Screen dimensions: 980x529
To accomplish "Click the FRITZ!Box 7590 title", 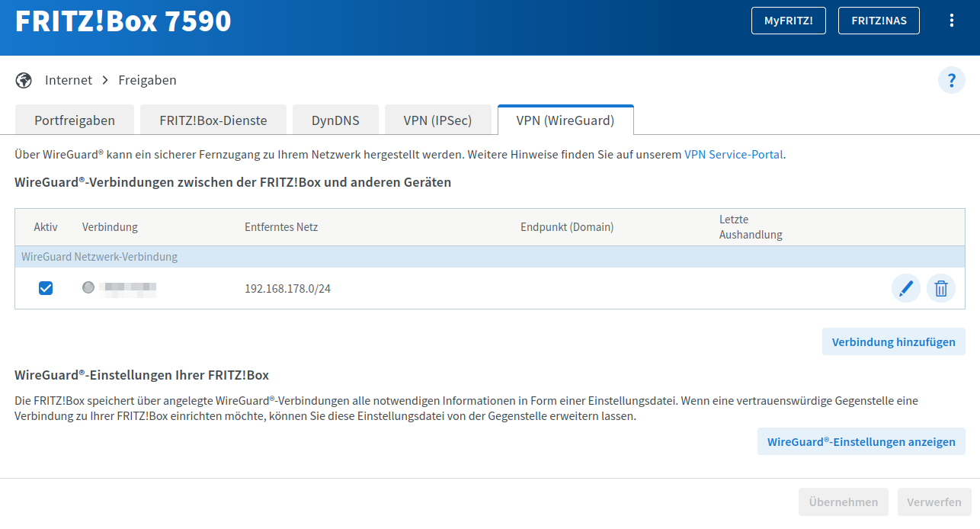I will [123, 21].
